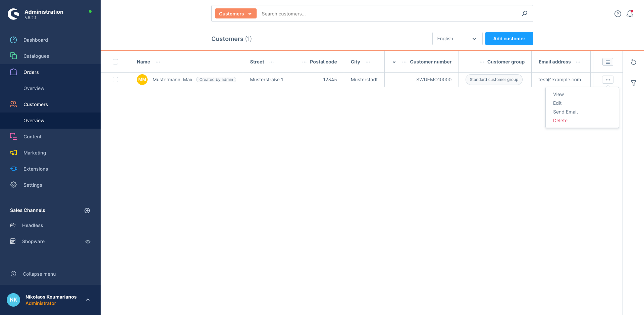Viewport: 644px width, 315px height.
Task: Refresh the customer list
Action: tap(634, 62)
